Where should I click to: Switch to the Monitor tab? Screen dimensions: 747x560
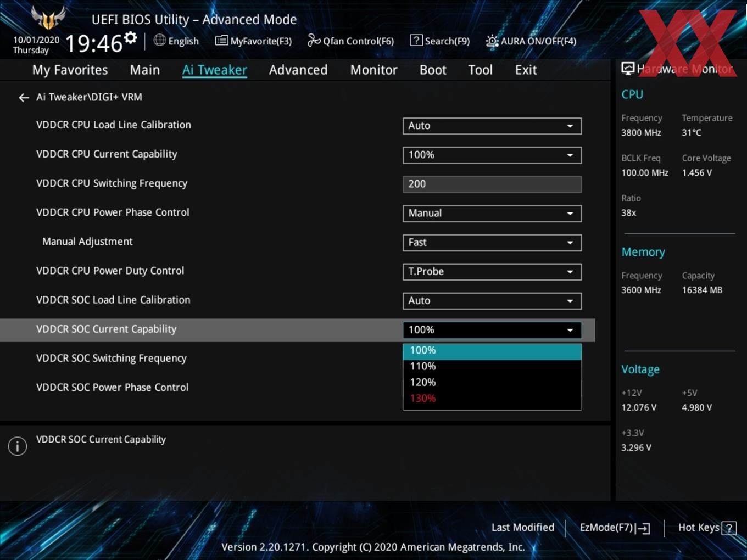374,70
